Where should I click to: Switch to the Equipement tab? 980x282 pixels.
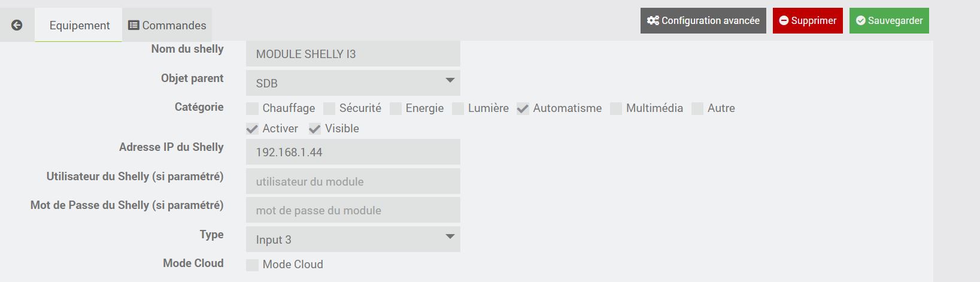point(79,25)
